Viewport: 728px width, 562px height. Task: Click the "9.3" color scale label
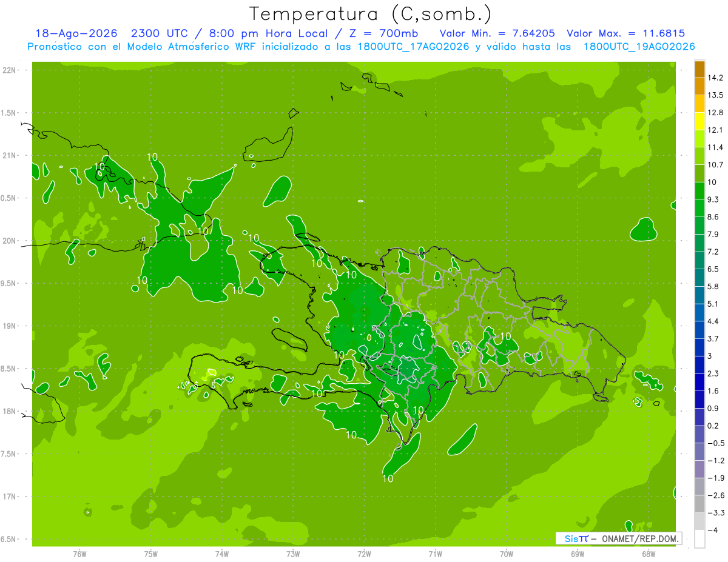click(x=713, y=199)
